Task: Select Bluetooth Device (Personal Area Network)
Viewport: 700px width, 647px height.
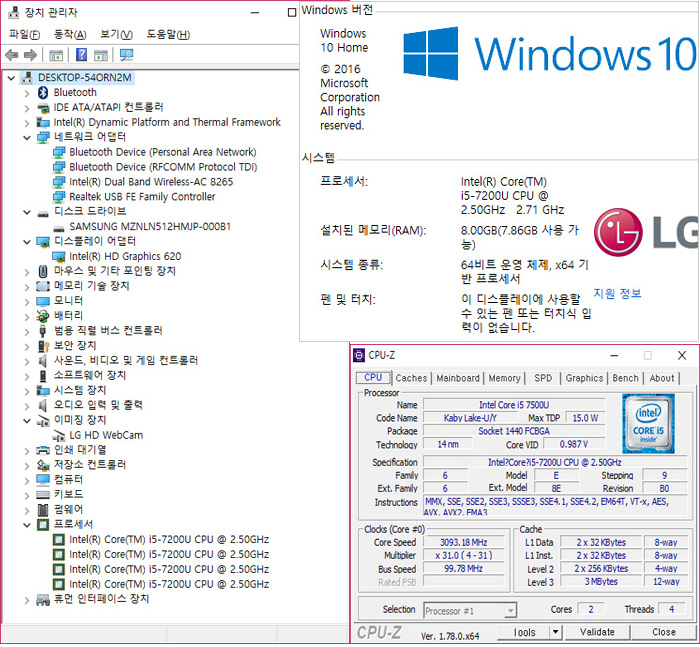Action: 162,152
